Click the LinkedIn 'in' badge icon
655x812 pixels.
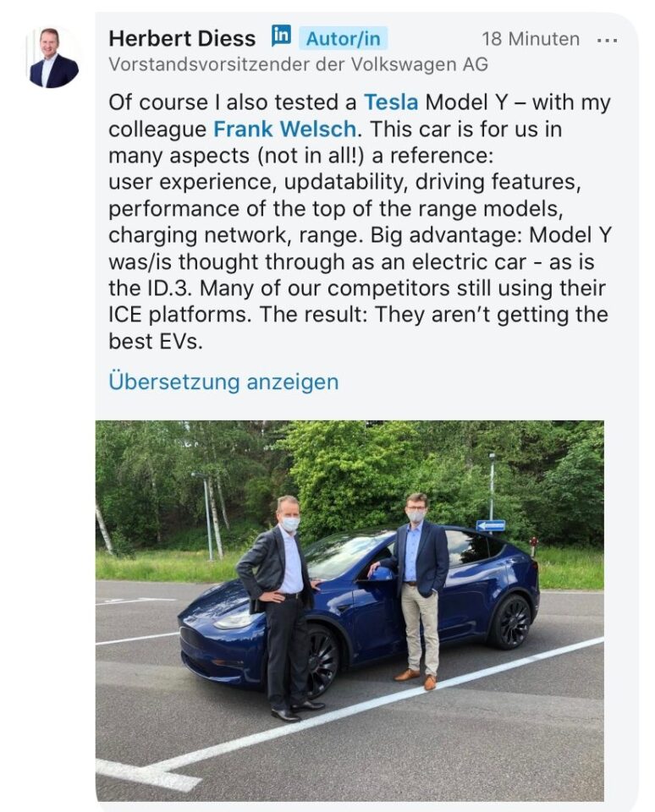click(x=281, y=36)
